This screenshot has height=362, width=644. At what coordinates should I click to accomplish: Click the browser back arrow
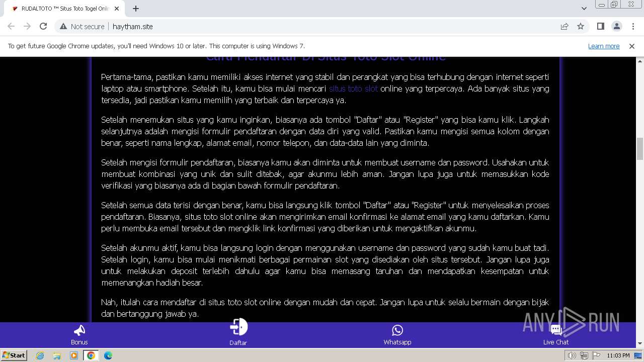click(x=11, y=26)
